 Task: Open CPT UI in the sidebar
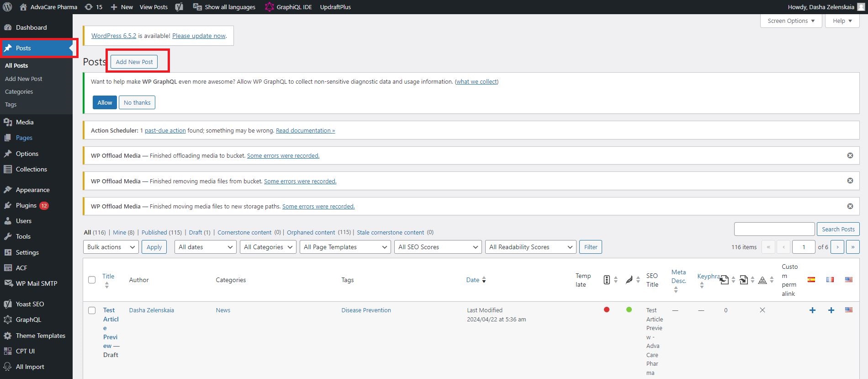pos(25,351)
